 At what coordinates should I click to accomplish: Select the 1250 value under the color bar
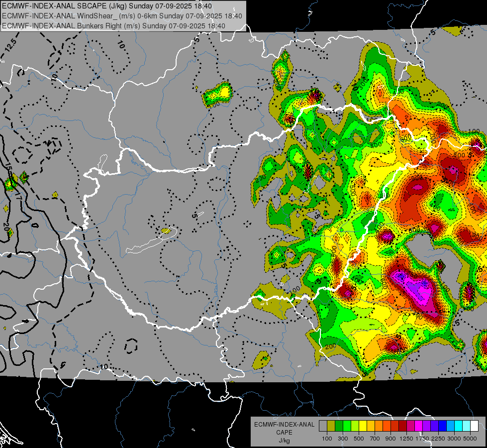pos(406,439)
